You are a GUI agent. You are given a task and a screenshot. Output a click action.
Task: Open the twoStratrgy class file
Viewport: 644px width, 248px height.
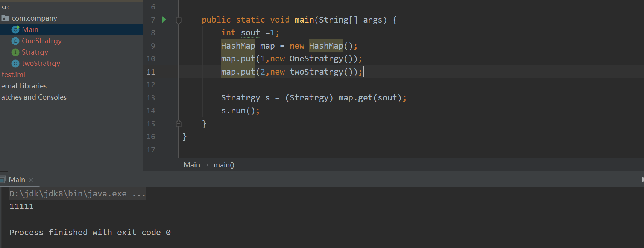[x=41, y=63]
